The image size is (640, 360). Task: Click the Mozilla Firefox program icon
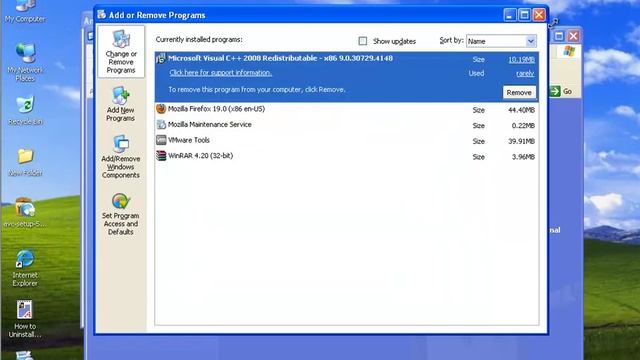tap(161, 109)
